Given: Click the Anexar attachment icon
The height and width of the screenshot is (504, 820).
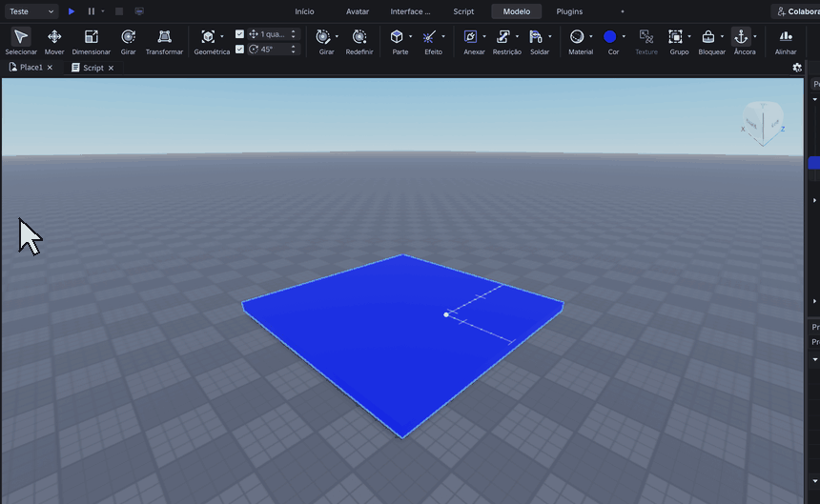Looking at the screenshot, I should tap(470, 36).
